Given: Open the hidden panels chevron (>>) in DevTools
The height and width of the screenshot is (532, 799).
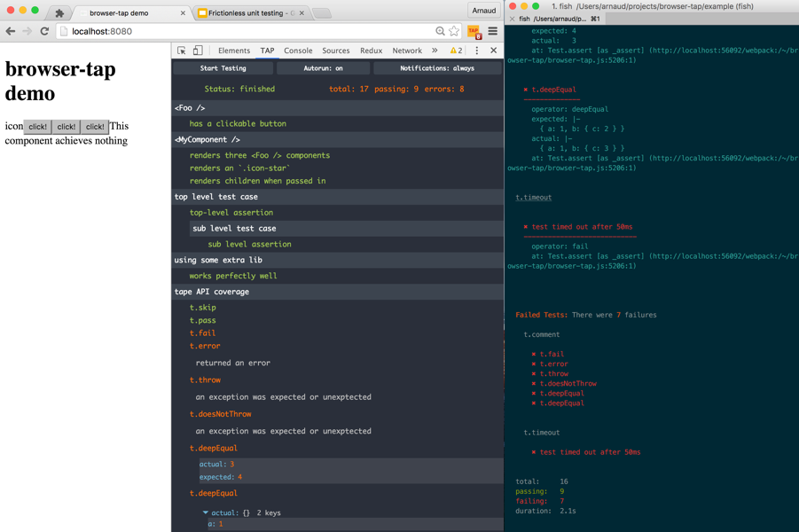Looking at the screenshot, I should click(434, 51).
